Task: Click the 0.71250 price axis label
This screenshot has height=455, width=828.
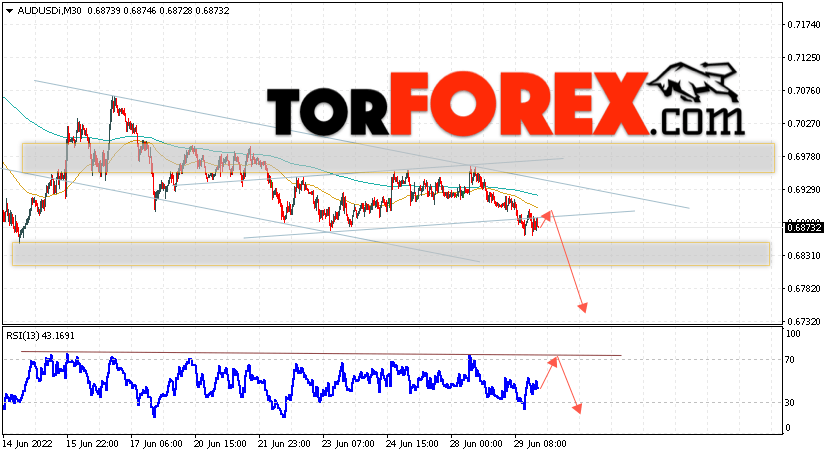Action: pos(804,58)
